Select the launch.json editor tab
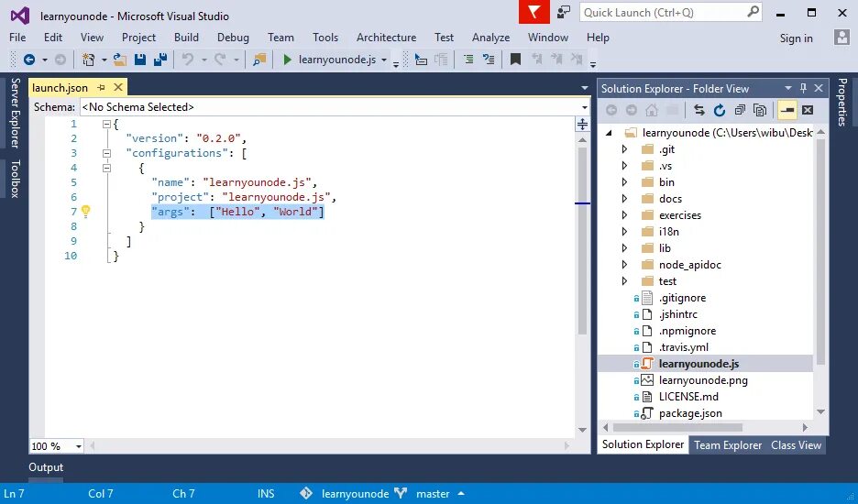Screen dimensions: 858x504 click(x=60, y=88)
